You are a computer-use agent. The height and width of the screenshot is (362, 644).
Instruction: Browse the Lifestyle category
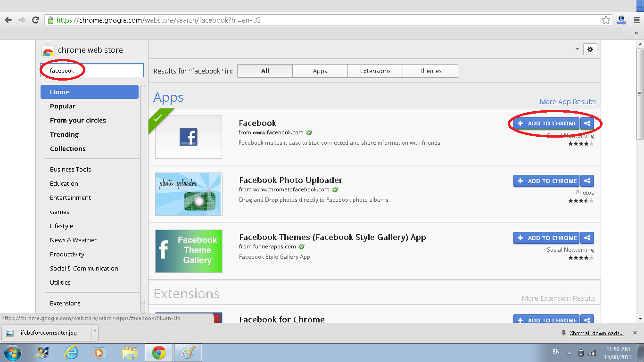pyautogui.click(x=61, y=226)
